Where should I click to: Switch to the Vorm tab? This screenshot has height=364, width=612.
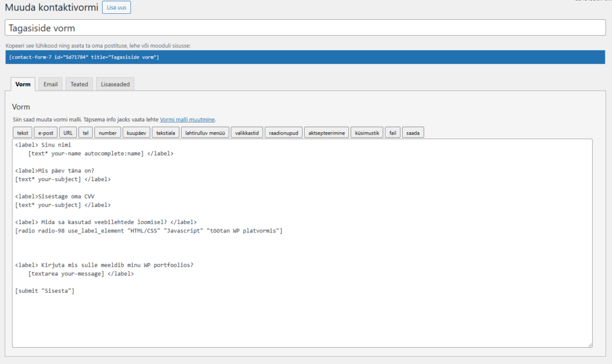point(23,84)
